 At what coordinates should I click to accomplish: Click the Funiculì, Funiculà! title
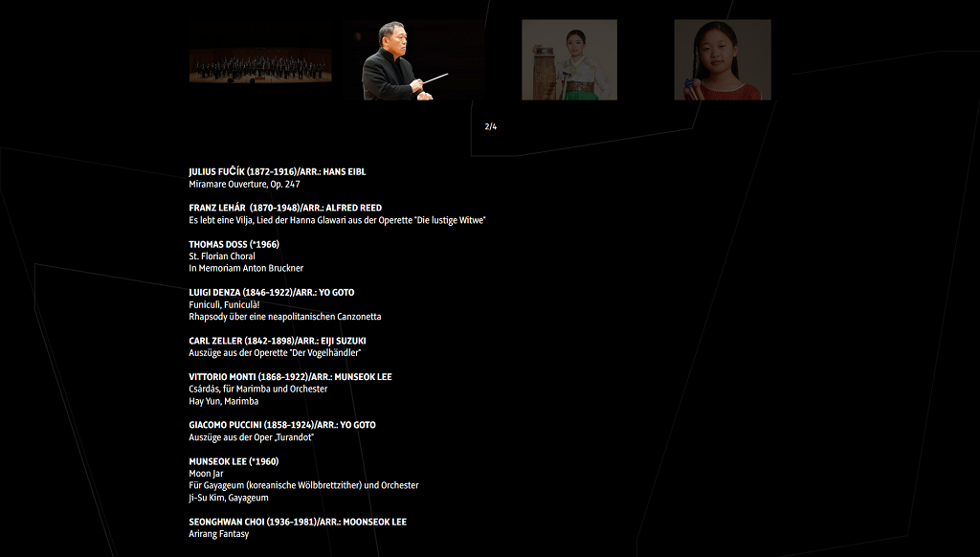click(x=224, y=305)
